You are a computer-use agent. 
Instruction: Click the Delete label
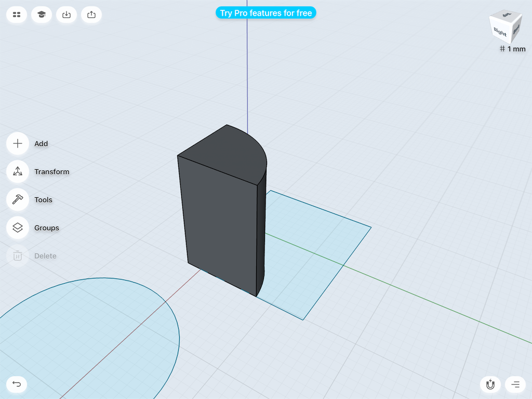46,256
